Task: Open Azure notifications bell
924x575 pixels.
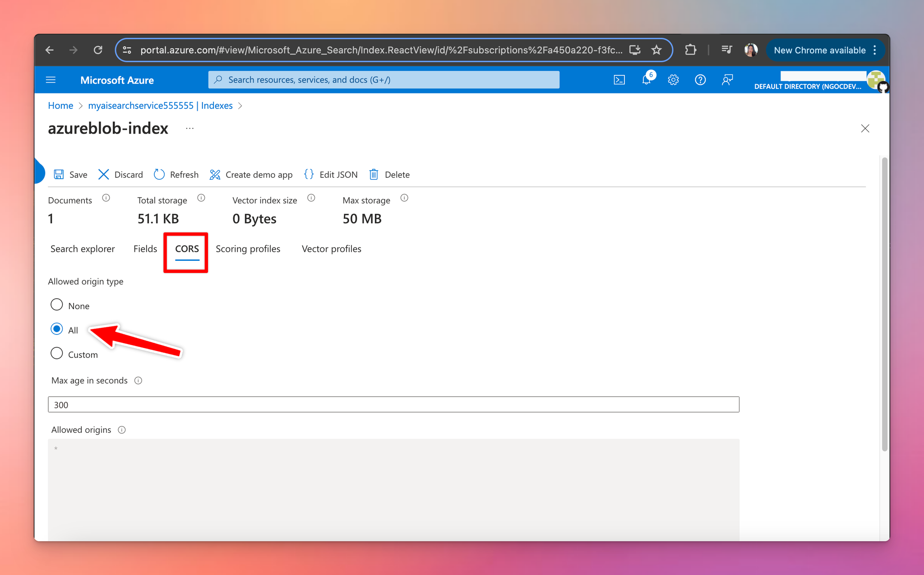Action: (647, 80)
